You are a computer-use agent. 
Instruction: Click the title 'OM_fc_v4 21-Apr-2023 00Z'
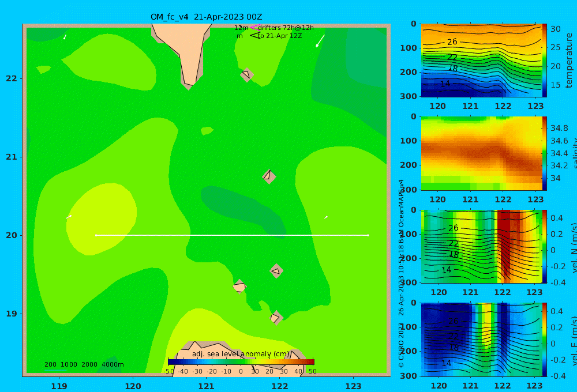click(206, 17)
